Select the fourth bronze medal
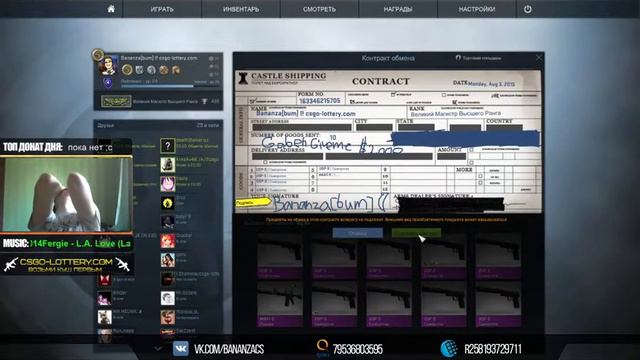Screen dimensions: 640x360 click(164, 70)
